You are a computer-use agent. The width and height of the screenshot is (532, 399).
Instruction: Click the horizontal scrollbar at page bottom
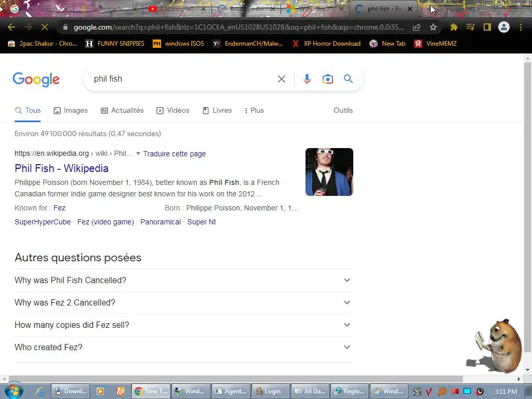pyautogui.click(x=235, y=379)
